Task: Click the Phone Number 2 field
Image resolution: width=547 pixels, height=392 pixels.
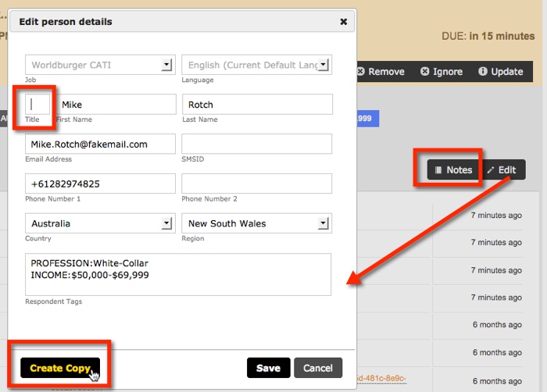Action: click(257, 184)
